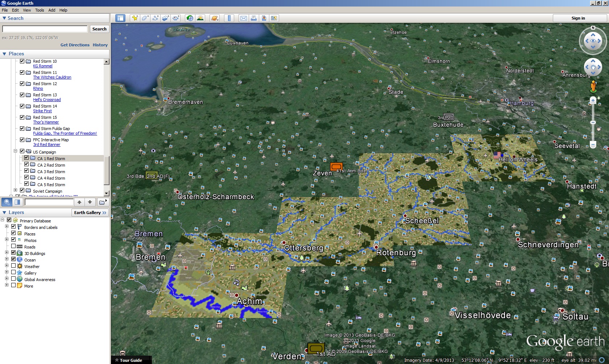
Task: Open the Earth Gallery
Action: pos(90,213)
